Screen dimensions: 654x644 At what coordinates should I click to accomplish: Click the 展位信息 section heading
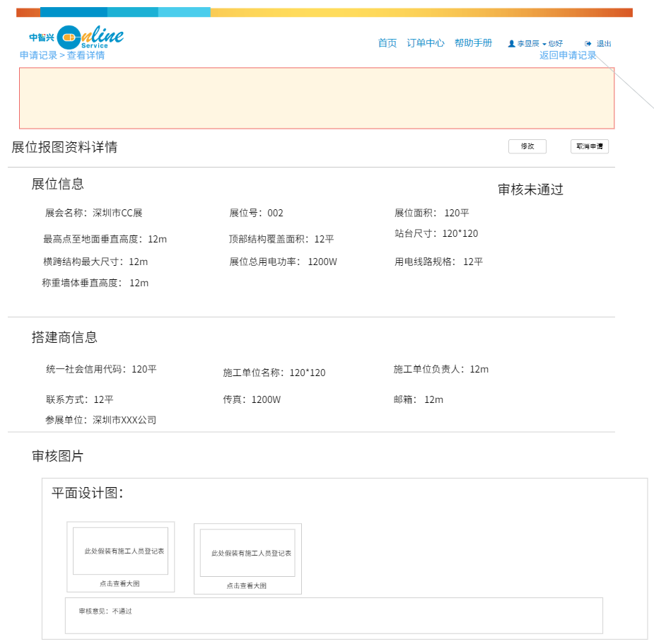point(57,184)
